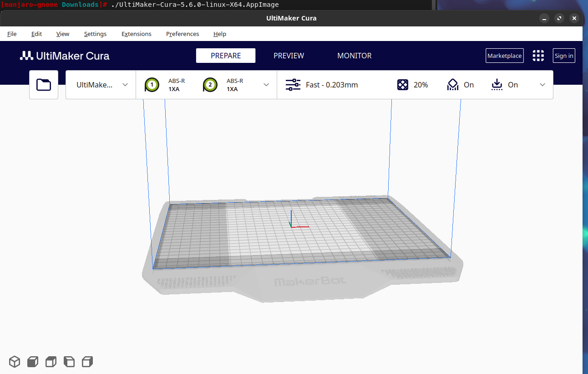Switch to the PREVIEW stage tab
588x374 pixels.
point(289,56)
